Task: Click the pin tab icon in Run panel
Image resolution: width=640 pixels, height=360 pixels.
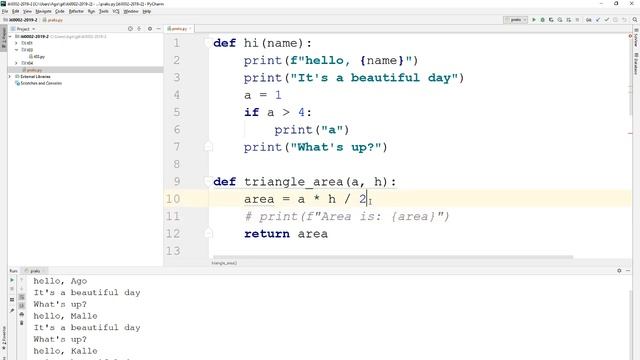Action: (x=12, y=311)
